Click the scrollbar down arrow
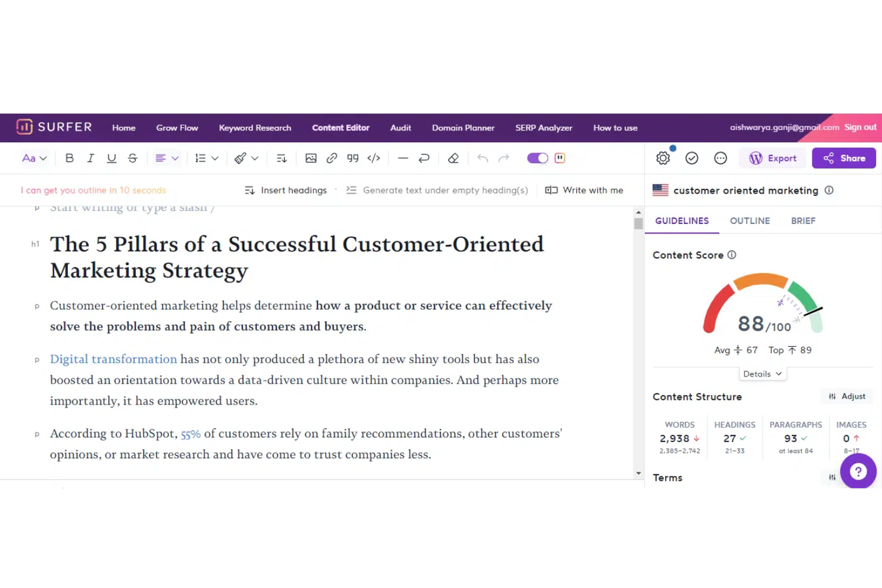 click(638, 474)
